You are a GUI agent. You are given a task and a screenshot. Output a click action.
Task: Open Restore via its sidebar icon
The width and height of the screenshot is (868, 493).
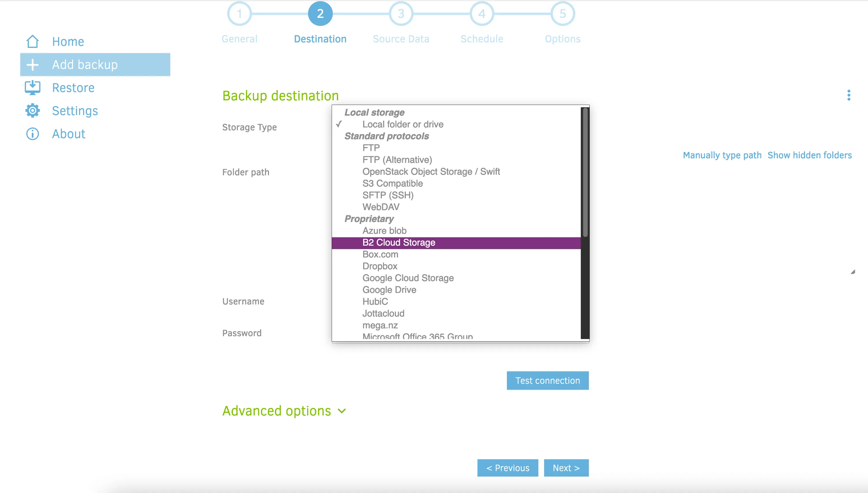click(x=33, y=87)
